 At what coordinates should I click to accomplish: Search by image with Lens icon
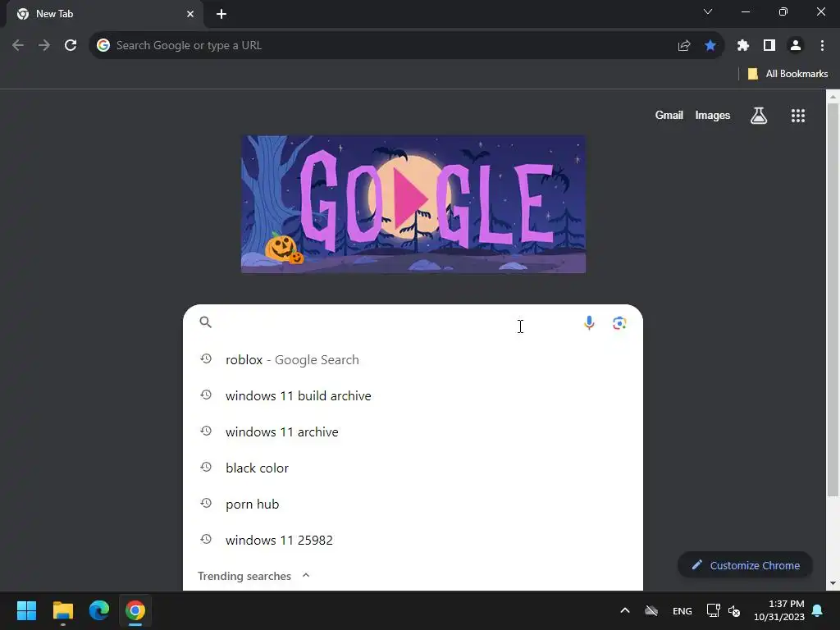click(619, 323)
